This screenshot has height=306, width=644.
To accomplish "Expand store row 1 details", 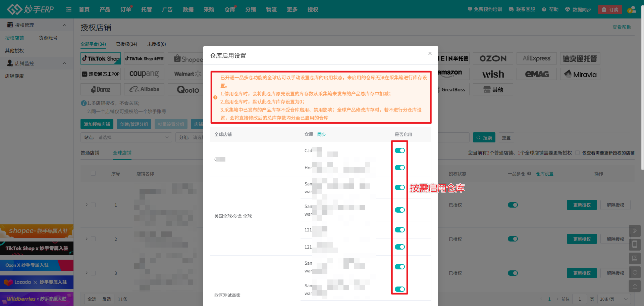I will pos(86,205).
